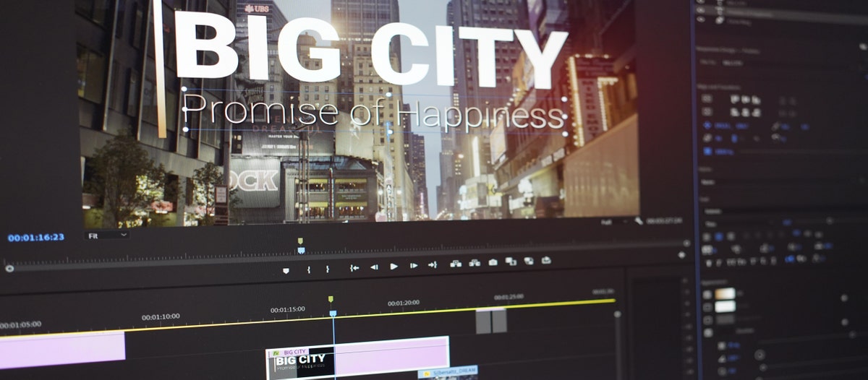Screen dimensions: 868x380
Task: Click the timeline ruler at 00:01:20:00
Action: point(404,303)
